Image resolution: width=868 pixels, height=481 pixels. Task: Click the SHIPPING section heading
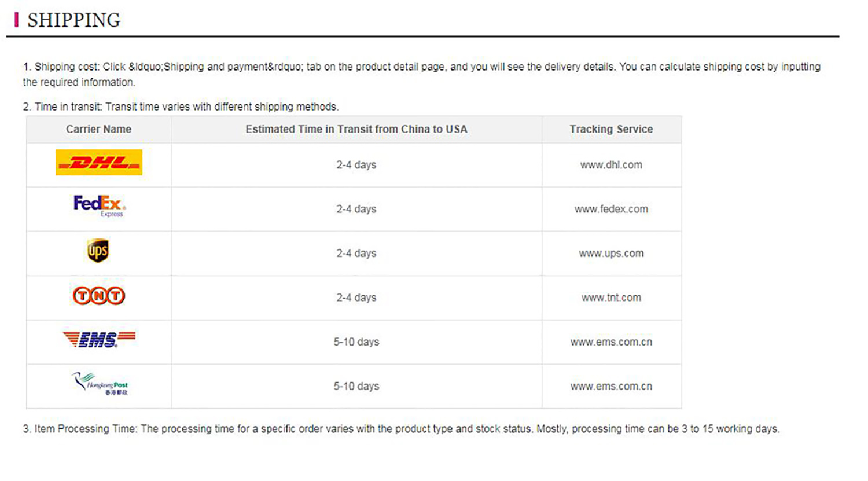[73, 20]
